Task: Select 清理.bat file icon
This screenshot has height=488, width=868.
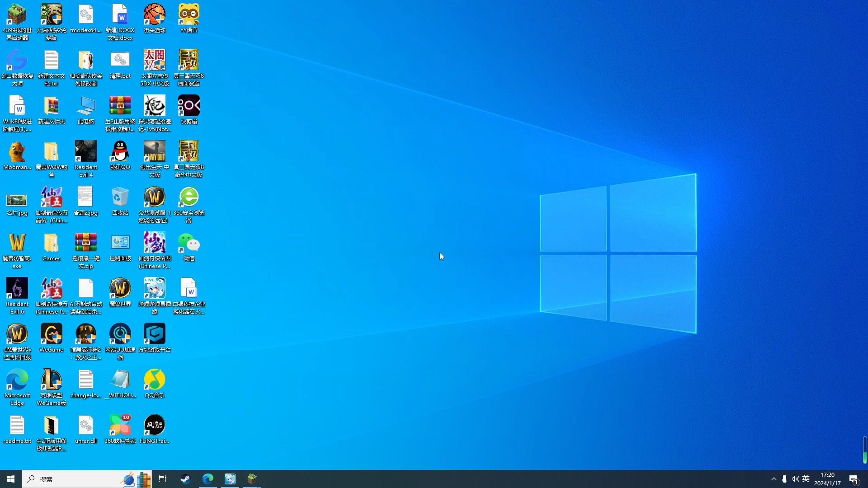Action: pyautogui.click(x=120, y=64)
